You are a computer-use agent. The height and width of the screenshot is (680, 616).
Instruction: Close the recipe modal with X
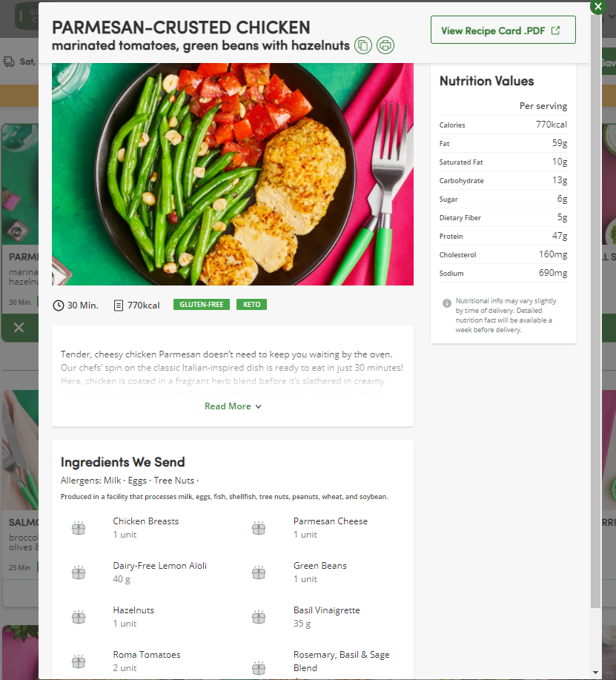tap(597, 7)
